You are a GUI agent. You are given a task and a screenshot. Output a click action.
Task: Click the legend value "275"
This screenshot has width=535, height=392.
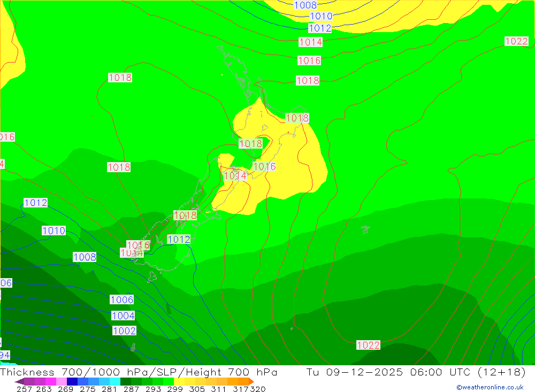pos(88,389)
